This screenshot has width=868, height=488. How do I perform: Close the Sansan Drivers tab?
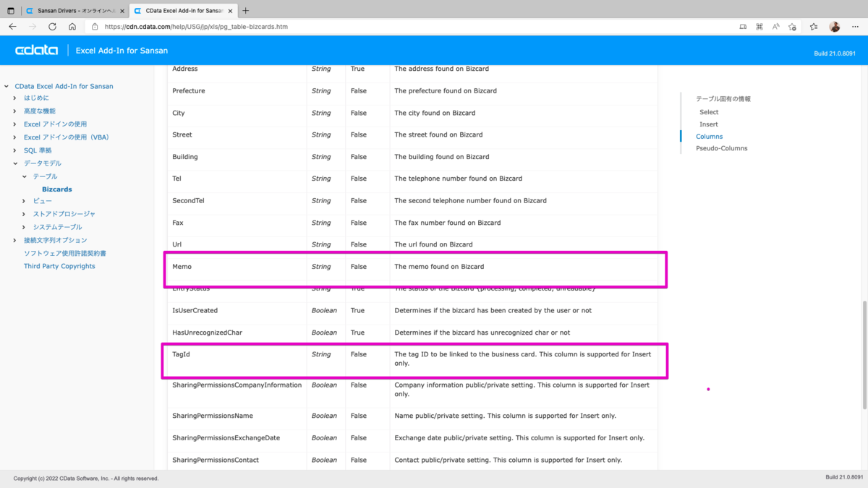coord(122,11)
